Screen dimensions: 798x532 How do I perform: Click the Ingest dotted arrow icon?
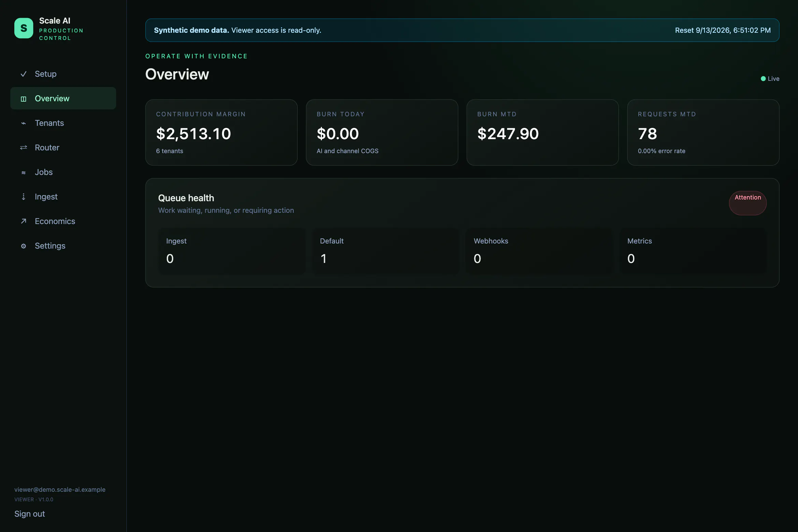[24, 197]
